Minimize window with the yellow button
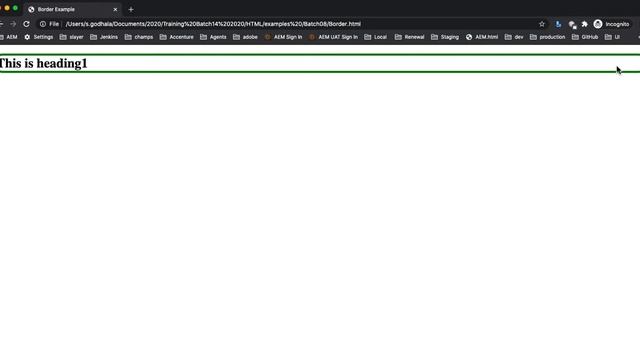This screenshot has height=360, width=640. pyautogui.click(x=7, y=8)
